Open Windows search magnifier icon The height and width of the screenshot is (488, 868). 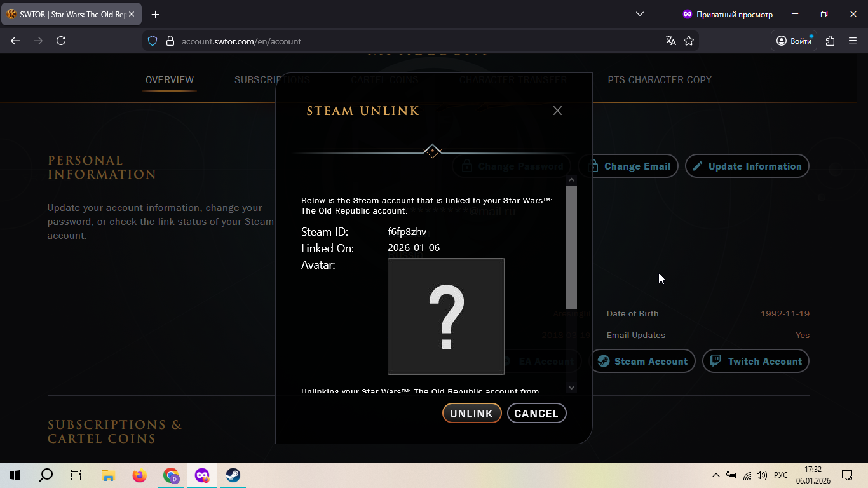(46, 475)
